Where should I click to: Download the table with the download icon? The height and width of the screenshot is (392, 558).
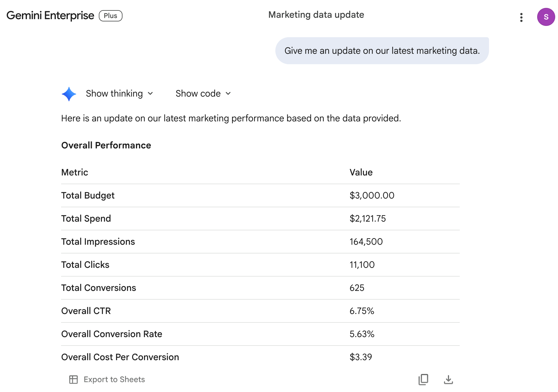[448, 379]
